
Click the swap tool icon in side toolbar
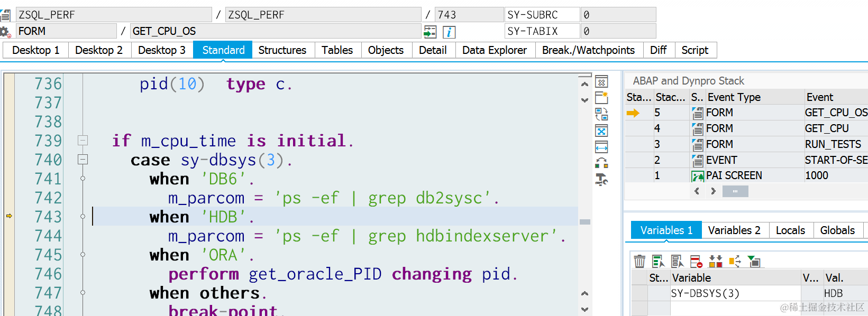(601, 114)
